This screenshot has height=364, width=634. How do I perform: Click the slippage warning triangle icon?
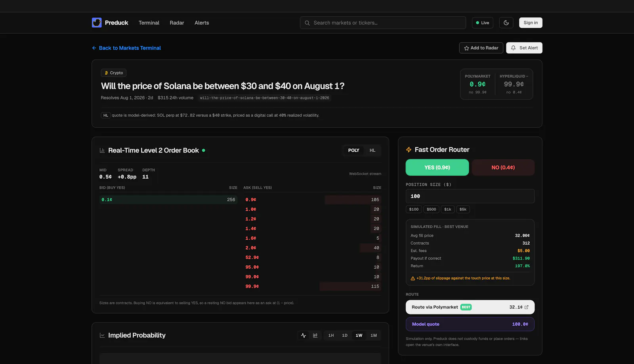click(413, 278)
